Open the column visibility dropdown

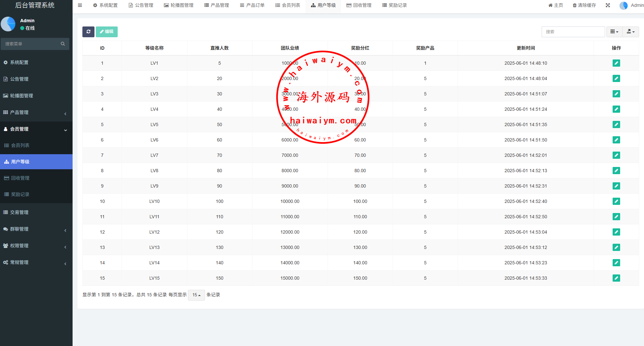click(614, 32)
